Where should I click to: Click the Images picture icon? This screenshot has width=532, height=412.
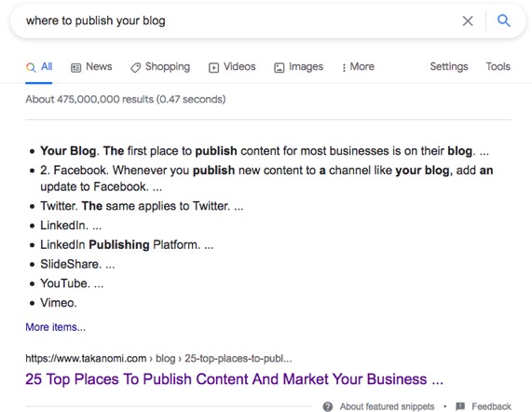[279, 68]
